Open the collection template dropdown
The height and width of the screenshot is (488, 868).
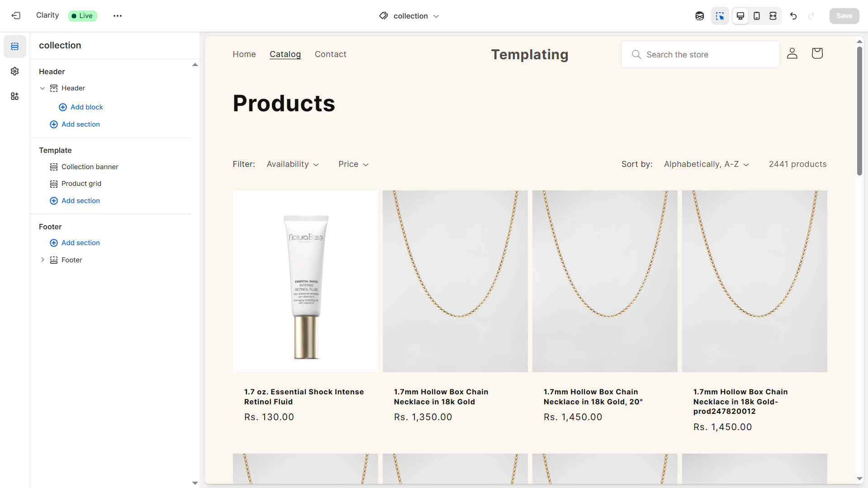tap(410, 16)
